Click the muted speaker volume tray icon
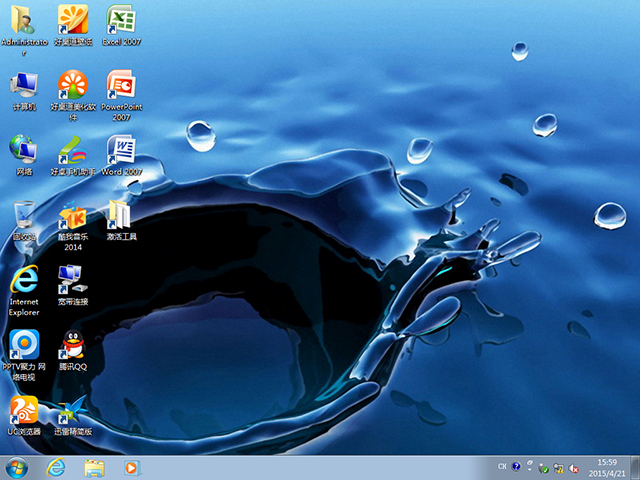Screen dimensions: 640x480 [575, 467]
